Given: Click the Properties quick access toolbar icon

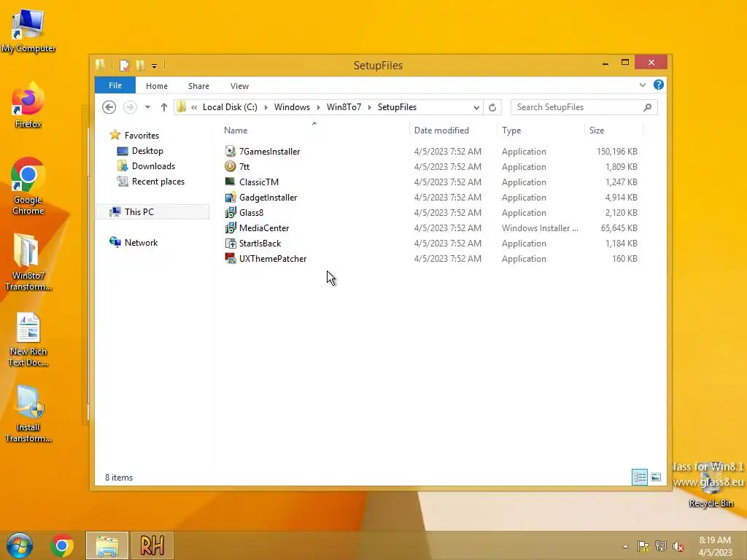Looking at the screenshot, I should [124, 65].
